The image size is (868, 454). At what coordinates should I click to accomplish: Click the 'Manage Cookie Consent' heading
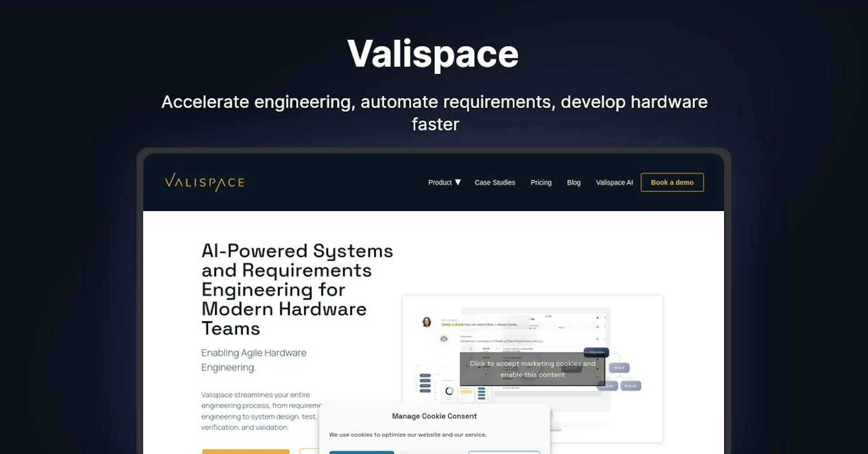(x=434, y=416)
